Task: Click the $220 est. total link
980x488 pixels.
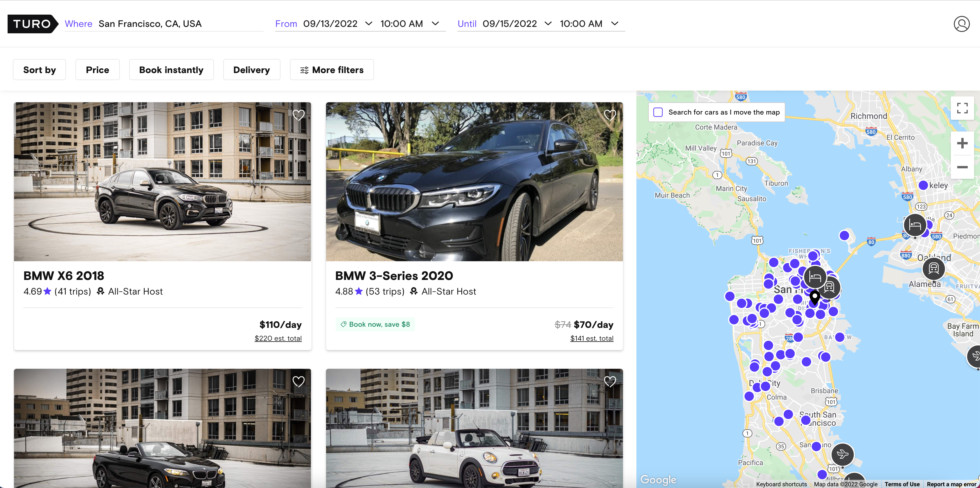Action: coord(278,338)
